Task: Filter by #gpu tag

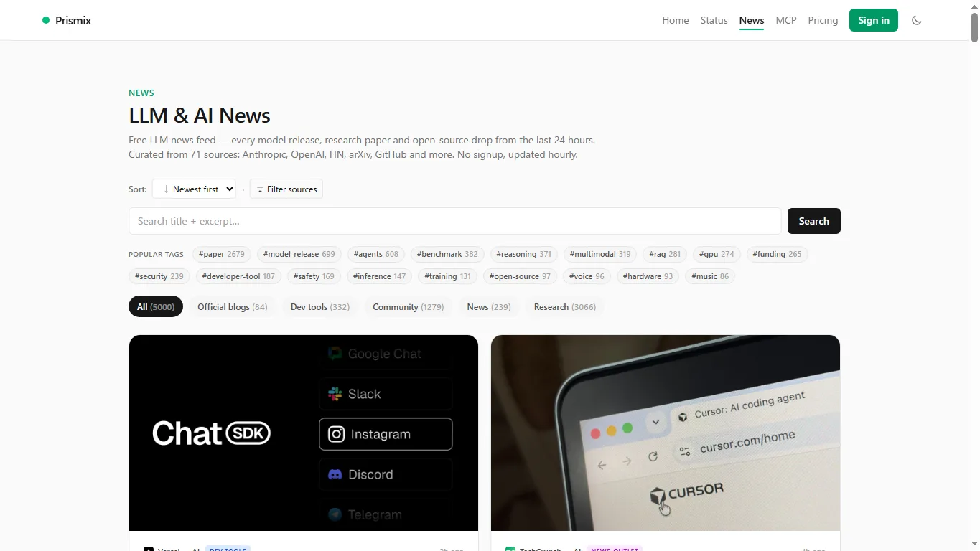Action: (x=718, y=254)
